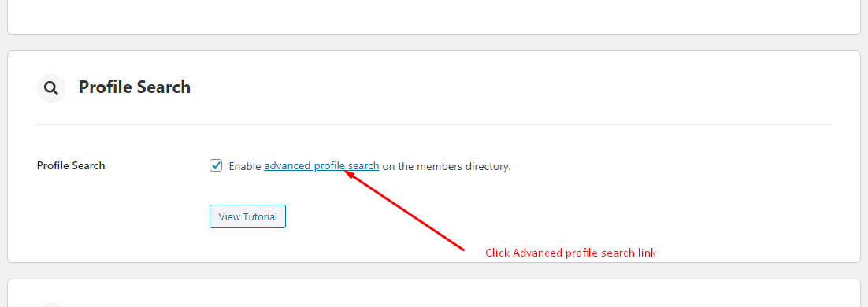This screenshot has width=868, height=307.
Task: Uncheck the Enable advanced profile search checkbox
Action: pyautogui.click(x=216, y=165)
